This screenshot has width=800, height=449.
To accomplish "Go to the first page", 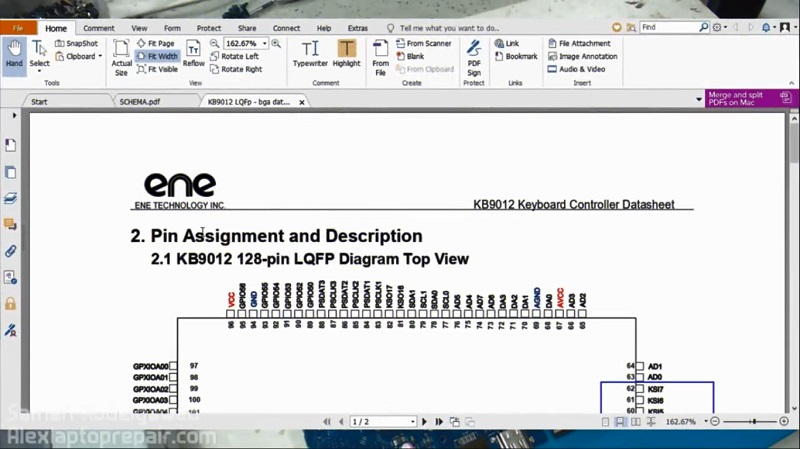I will [327, 421].
